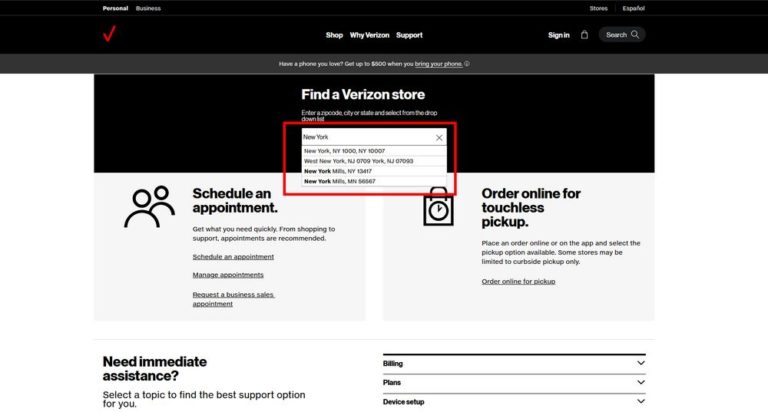The height and width of the screenshot is (412, 768).
Task: Click the two-people appointment icon
Action: point(149,207)
